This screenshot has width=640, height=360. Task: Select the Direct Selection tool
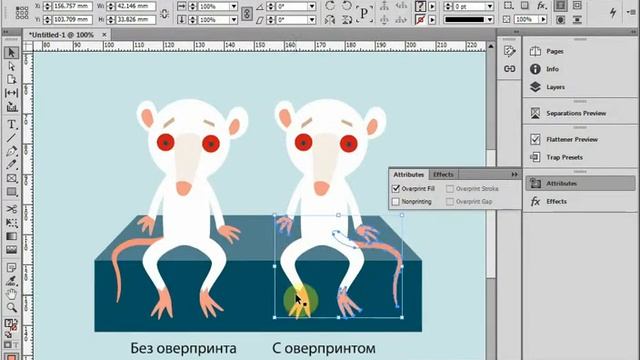pyautogui.click(x=11, y=66)
